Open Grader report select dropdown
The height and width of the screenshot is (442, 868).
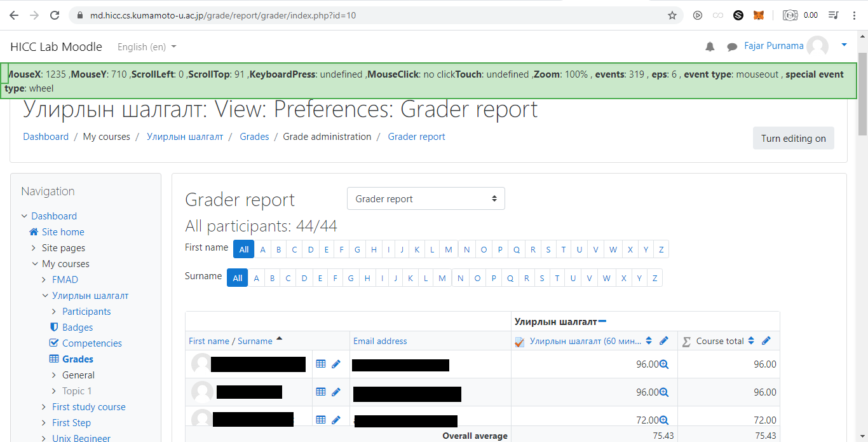pos(426,198)
